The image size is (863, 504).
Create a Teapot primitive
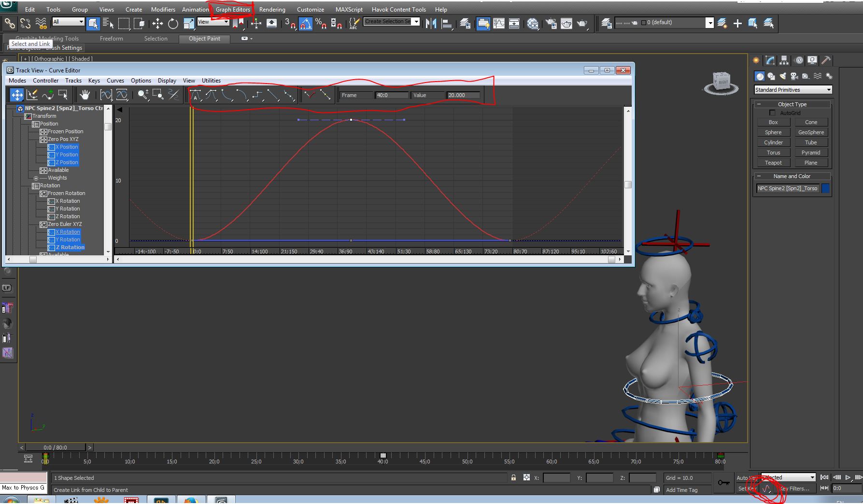click(773, 163)
